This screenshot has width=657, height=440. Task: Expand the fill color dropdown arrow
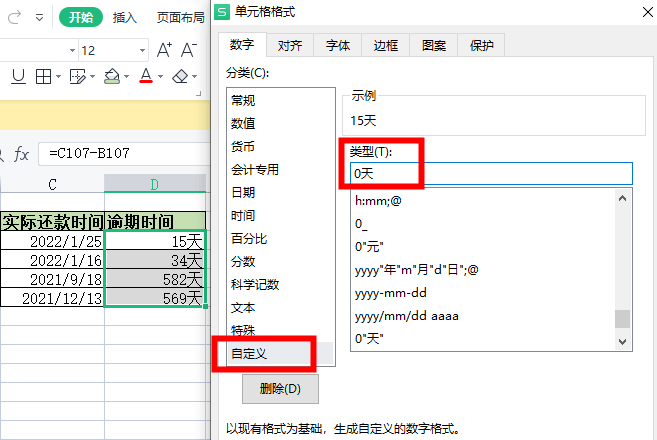[127, 76]
